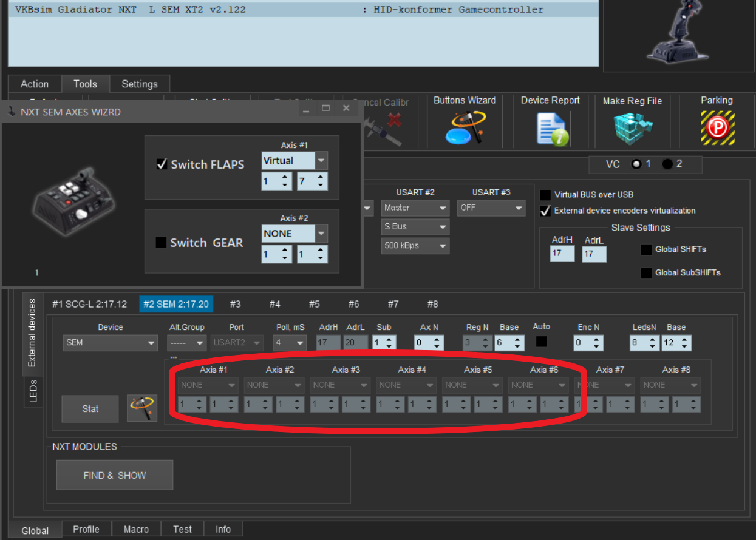Switch to the Action tab
Viewport: 756px width, 540px height.
click(35, 84)
